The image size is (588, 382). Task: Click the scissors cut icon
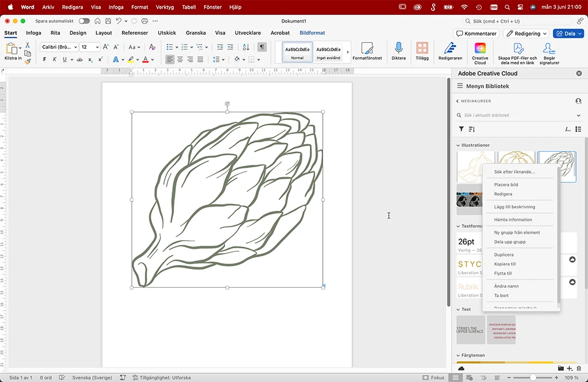pos(28,45)
